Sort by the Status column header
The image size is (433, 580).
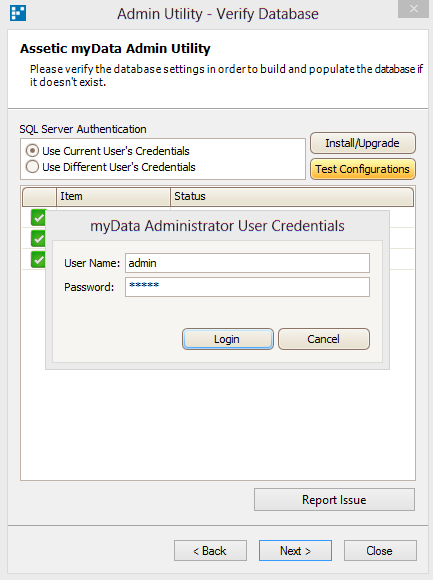coord(292,196)
